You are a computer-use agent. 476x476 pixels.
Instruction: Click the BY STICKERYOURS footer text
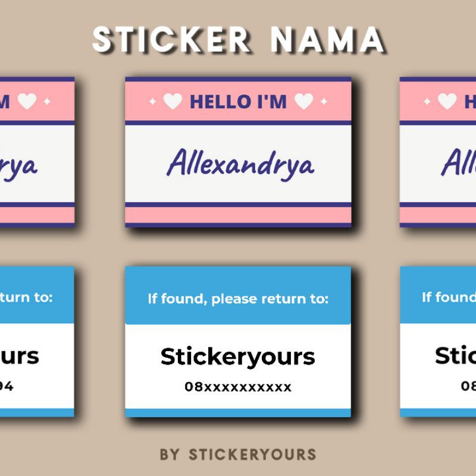pyautogui.click(x=238, y=455)
